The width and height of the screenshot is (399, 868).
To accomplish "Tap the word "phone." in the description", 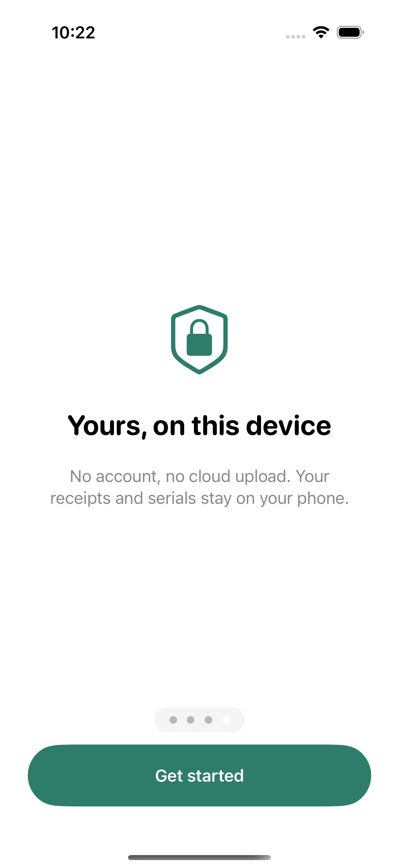I will [323, 499].
